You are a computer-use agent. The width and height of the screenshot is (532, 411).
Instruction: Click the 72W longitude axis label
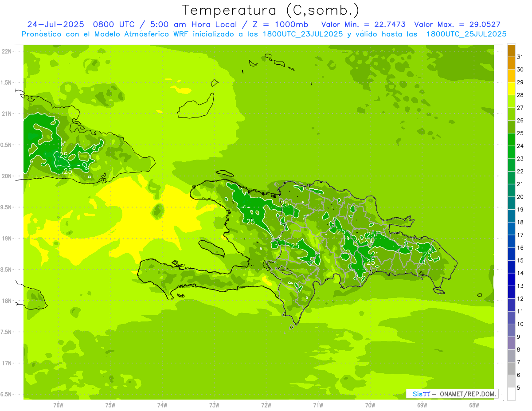click(x=266, y=405)
